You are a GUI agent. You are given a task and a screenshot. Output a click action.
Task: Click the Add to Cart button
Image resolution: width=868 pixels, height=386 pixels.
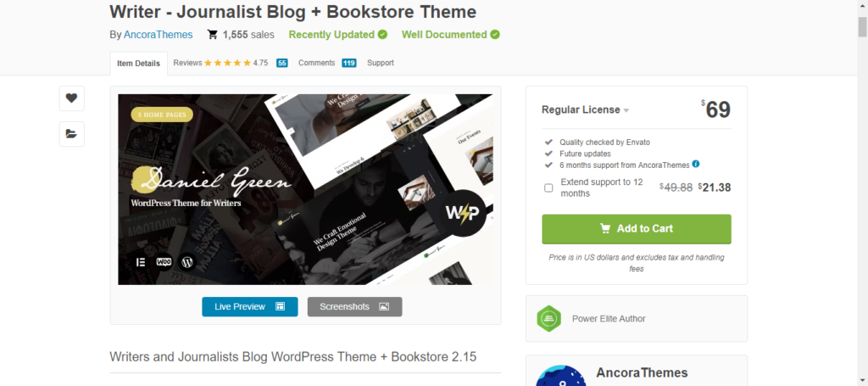[x=637, y=229]
